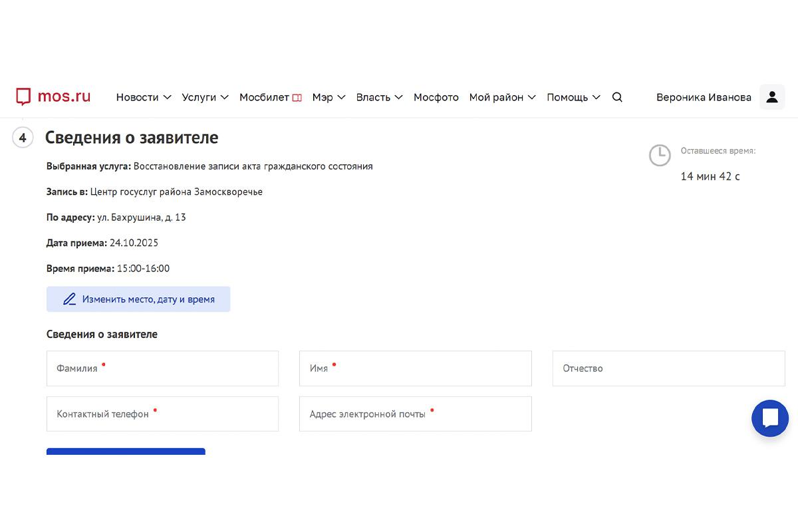Expand the Услуги dropdown
The image size is (798, 532).
point(199,97)
